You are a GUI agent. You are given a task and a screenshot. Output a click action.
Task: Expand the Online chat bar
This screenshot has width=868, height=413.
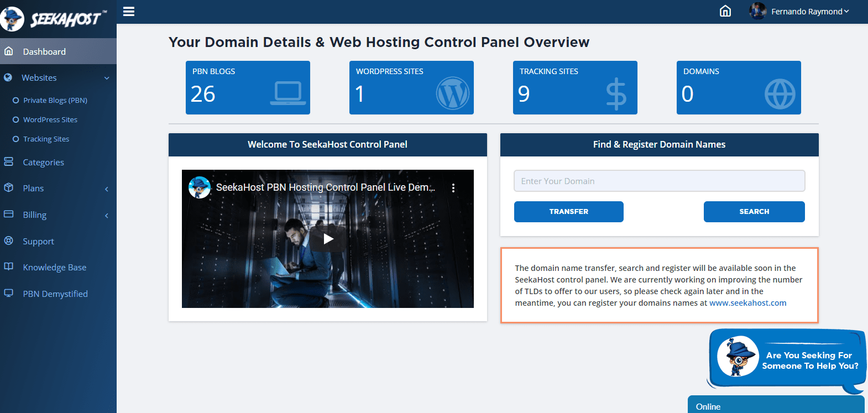pos(776,405)
